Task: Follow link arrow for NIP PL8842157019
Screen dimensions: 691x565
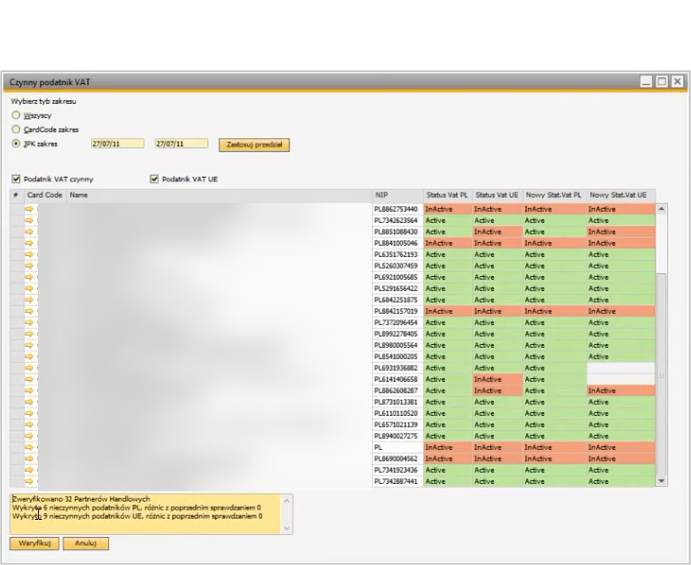Action: coord(29,311)
